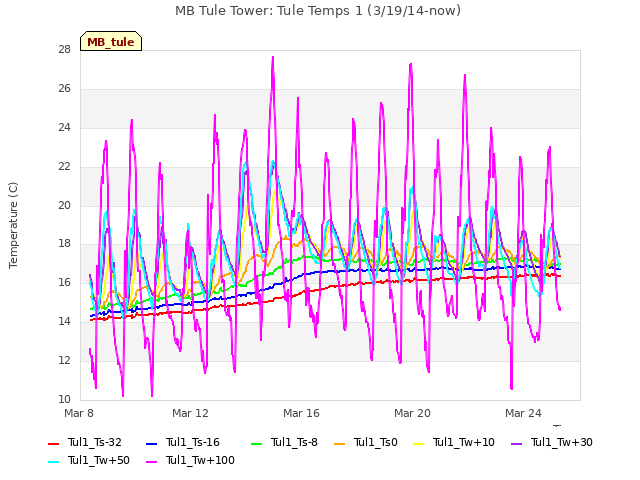Click the MB_tule label box
640x480 pixels.
pos(111,41)
